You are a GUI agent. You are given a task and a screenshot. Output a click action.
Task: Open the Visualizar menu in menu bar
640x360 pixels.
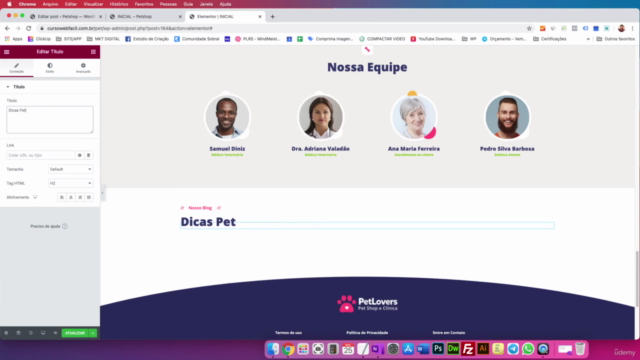[93, 4]
